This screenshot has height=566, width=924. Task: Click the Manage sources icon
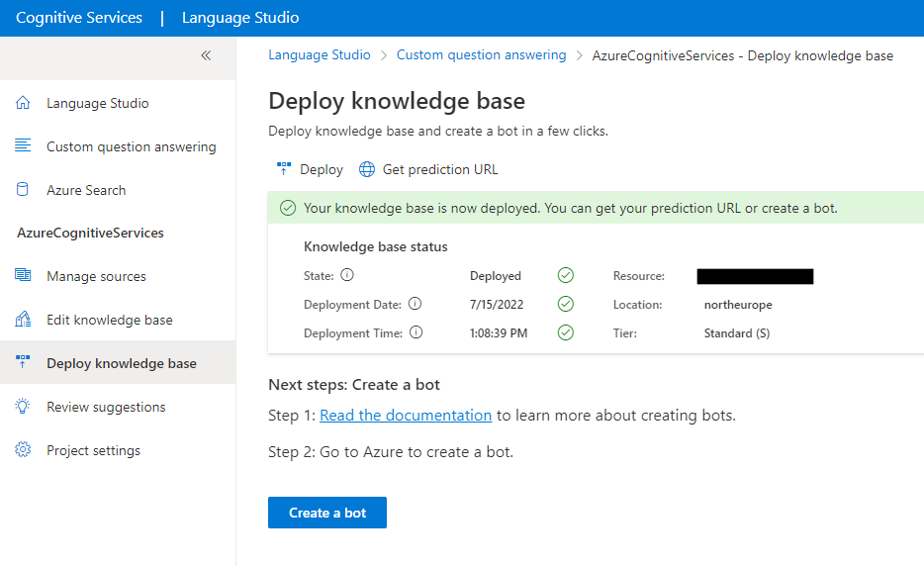coord(23,275)
